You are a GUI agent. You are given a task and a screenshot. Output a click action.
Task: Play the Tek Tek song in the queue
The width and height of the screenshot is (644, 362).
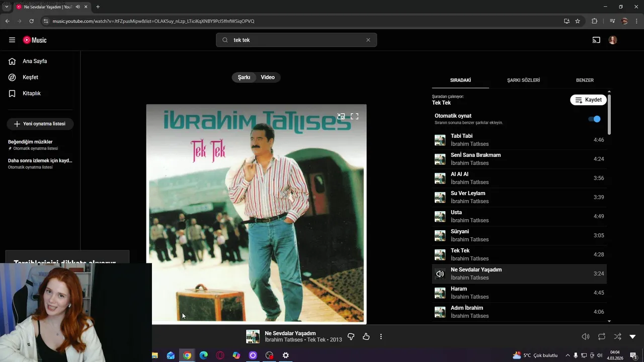pos(519,254)
